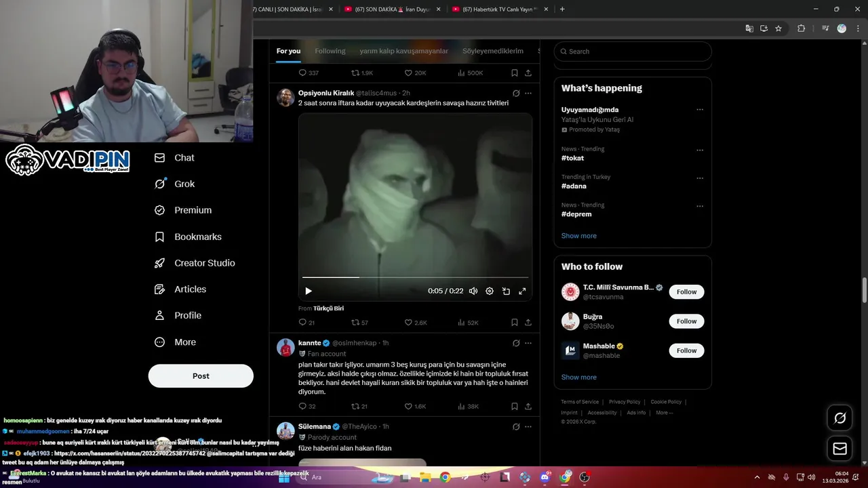This screenshot has width=868, height=488.
Task: Open options for the #deprem trend
Action: point(700,206)
